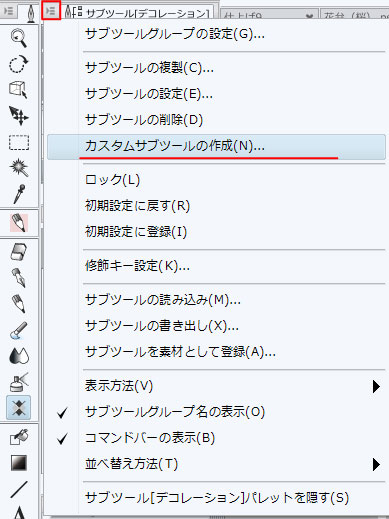This screenshot has width=389, height=519.
Task: Select the Gradient tool
Action: [19, 462]
